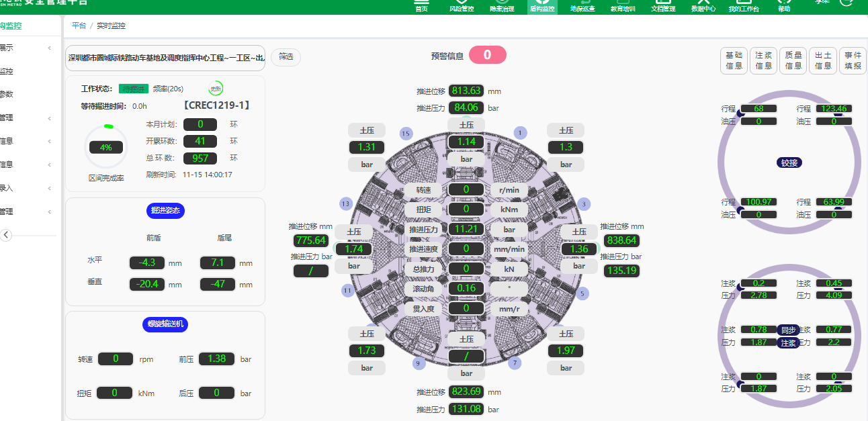
Task: Collapse the sidebar with the left arrow
Action: point(6,235)
